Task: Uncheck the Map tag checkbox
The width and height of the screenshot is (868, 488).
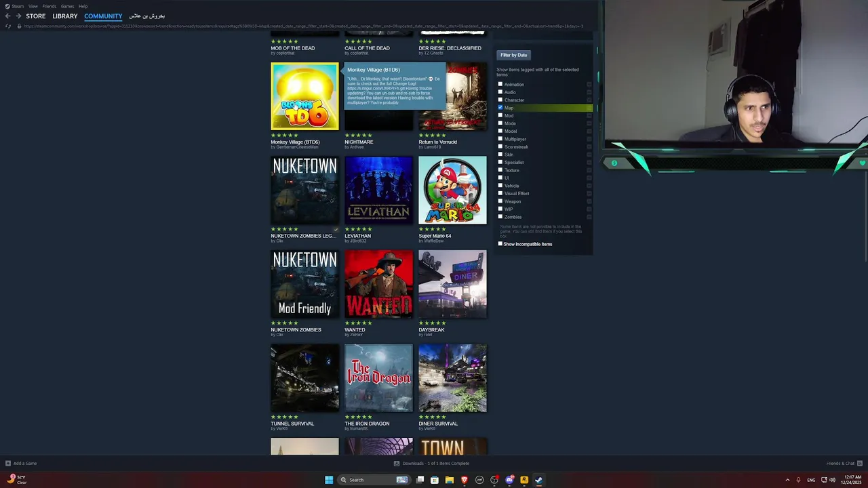Action: click(x=500, y=108)
